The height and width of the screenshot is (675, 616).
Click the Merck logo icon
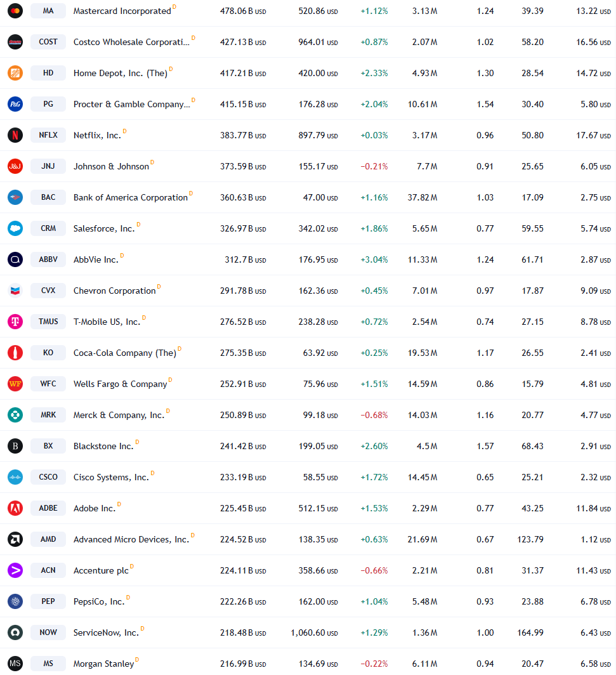[x=15, y=414]
